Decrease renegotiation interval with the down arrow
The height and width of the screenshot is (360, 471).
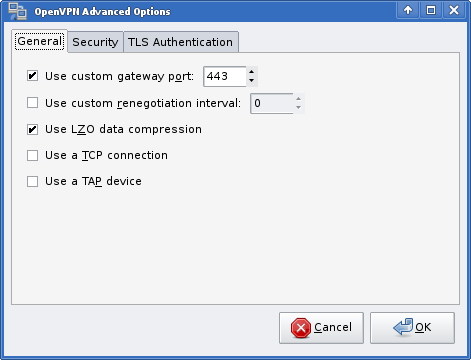(299, 108)
